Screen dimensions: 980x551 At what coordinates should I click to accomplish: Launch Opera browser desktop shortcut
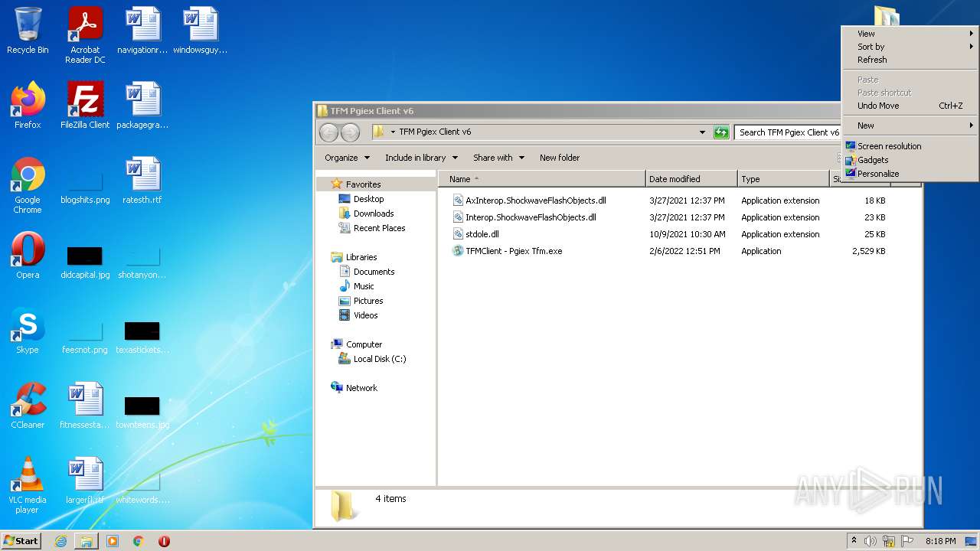[x=28, y=256]
